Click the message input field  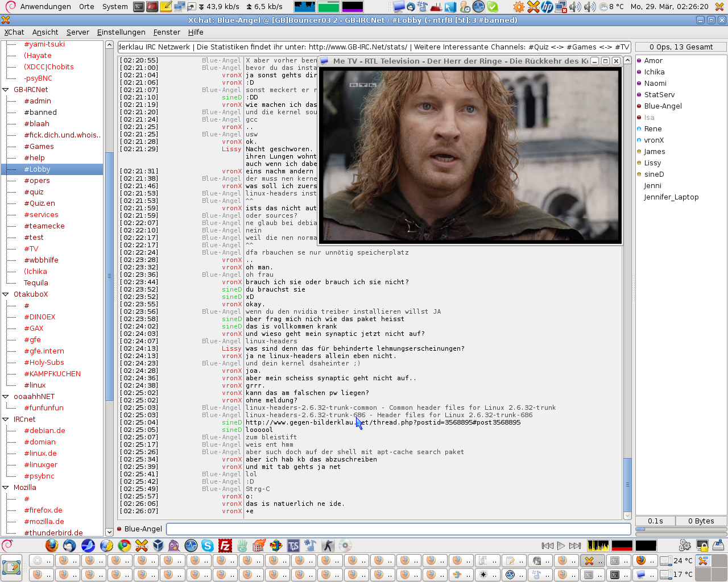tap(398, 529)
